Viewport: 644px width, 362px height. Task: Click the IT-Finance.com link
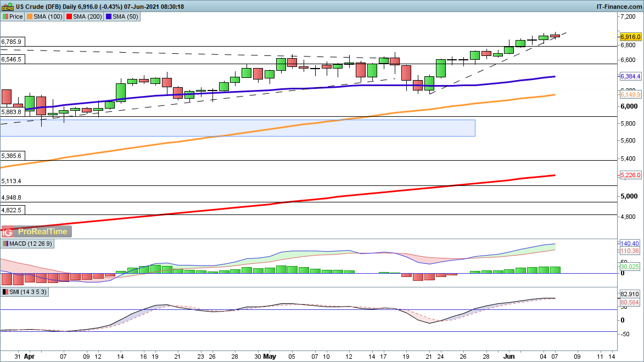click(x=619, y=6)
